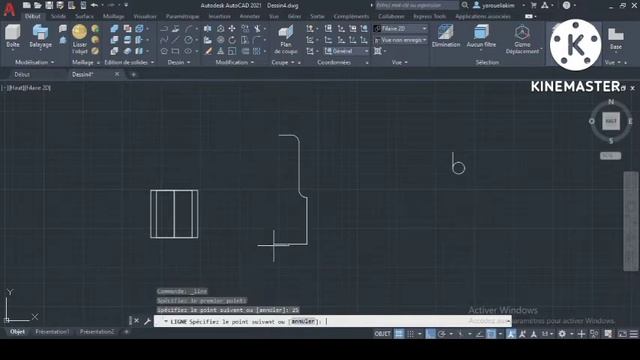Open the Vue non enregistrée dropdown
This screenshot has height=360, width=640.
click(x=400, y=40)
